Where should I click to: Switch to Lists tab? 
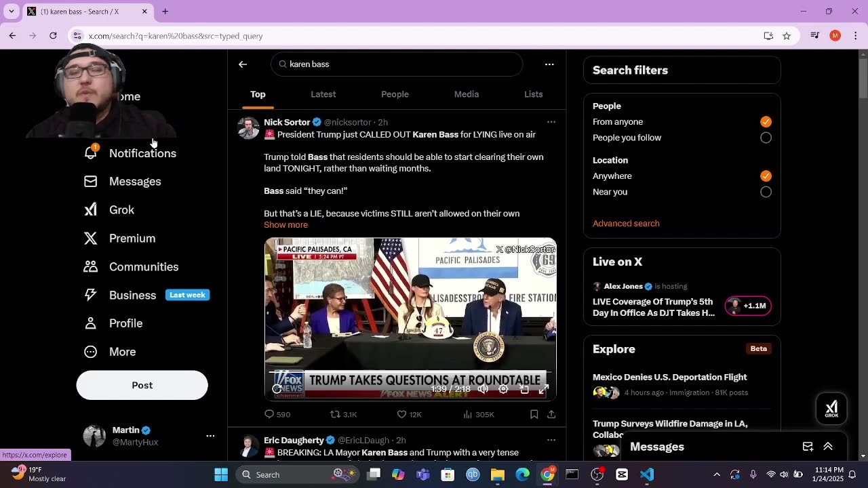534,94
